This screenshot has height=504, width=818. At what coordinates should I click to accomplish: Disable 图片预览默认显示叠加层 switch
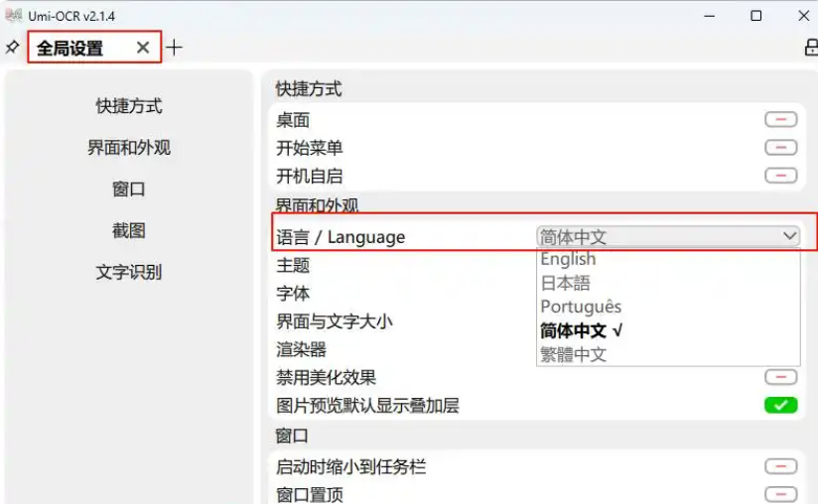click(781, 405)
